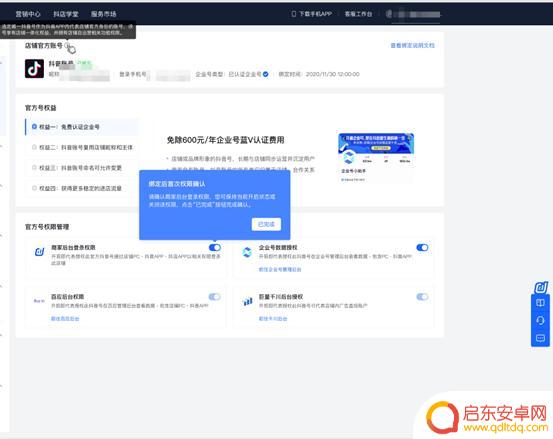Click the headset support icon on floating sidebar
The image size is (553, 439).
coord(540,321)
